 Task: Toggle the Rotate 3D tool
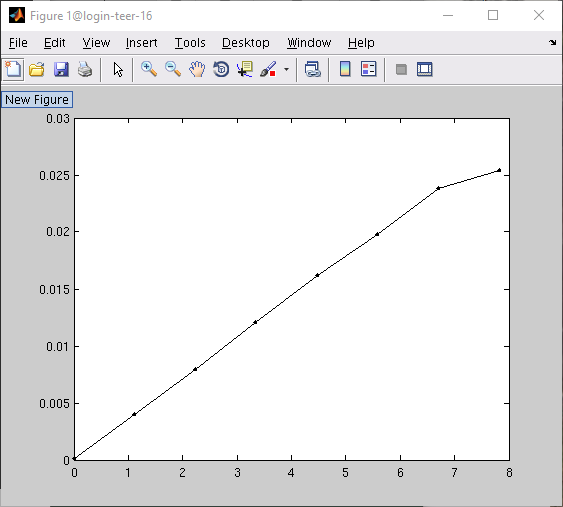click(221, 69)
